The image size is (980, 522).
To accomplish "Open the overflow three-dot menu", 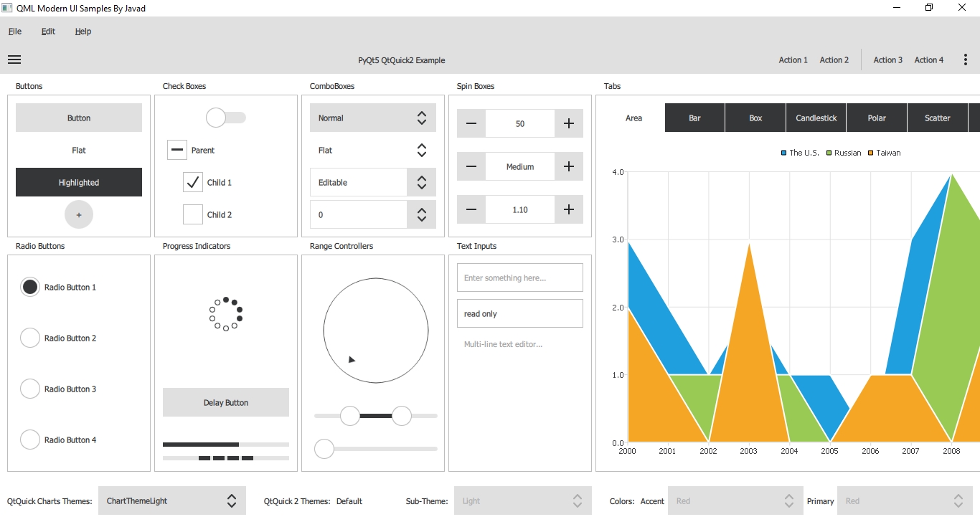I will click(x=965, y=60).
